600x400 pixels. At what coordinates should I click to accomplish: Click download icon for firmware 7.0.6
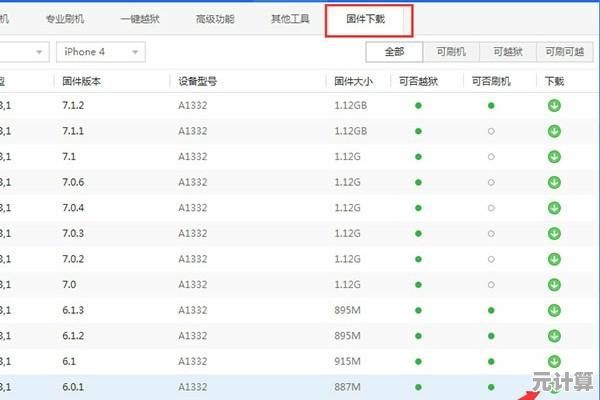554,182
